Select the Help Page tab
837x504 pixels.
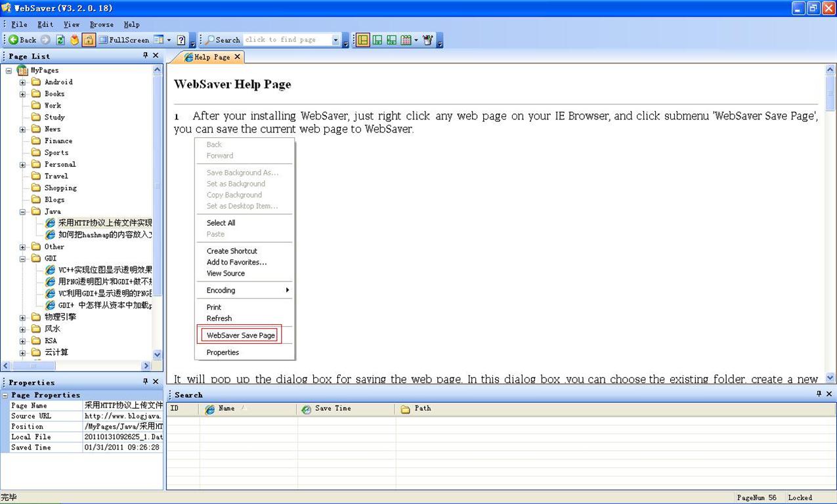207,57
